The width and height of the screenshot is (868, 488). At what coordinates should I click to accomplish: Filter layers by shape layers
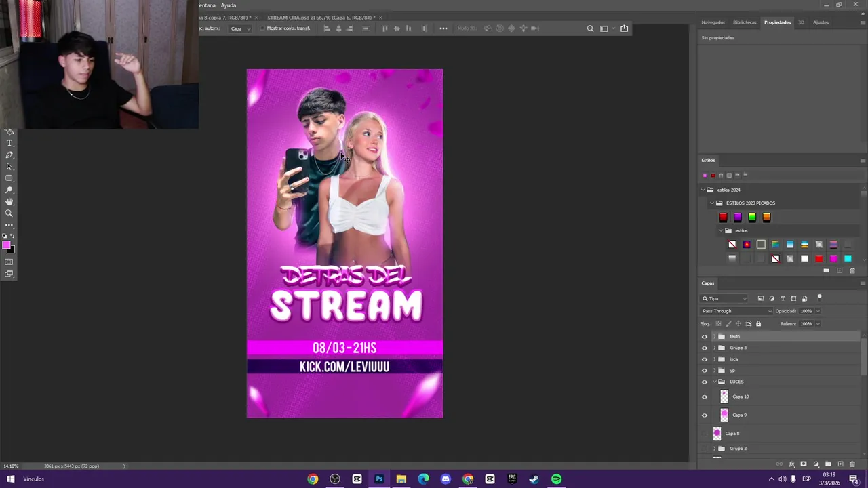[793, 298]
